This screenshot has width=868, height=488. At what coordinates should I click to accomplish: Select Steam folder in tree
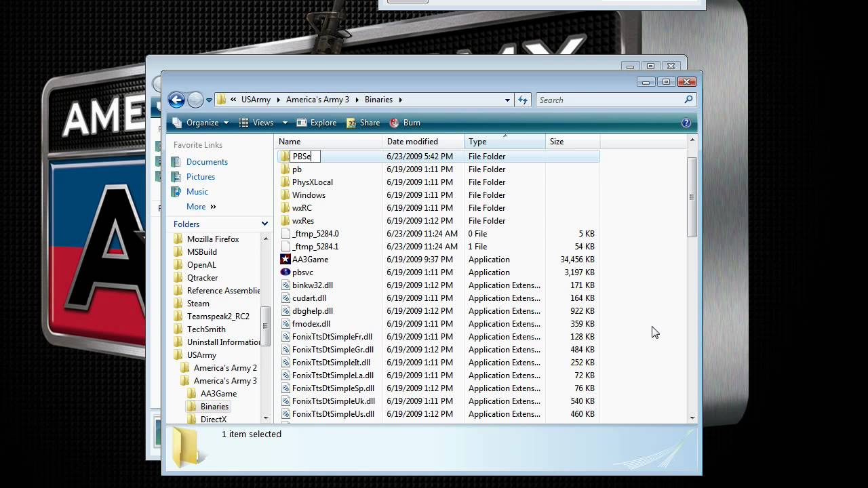click(198, 304)
